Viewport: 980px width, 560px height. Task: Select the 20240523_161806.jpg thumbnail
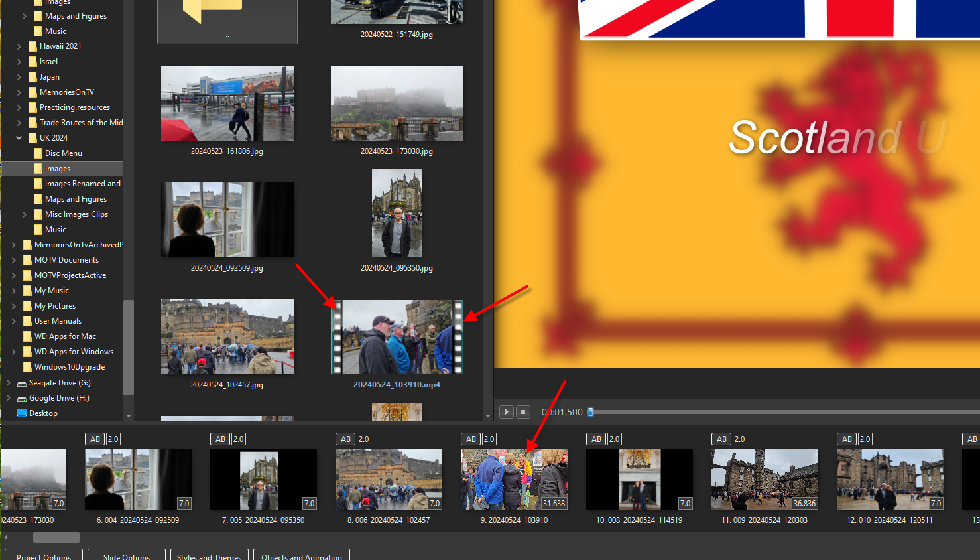tap(227, 103)
